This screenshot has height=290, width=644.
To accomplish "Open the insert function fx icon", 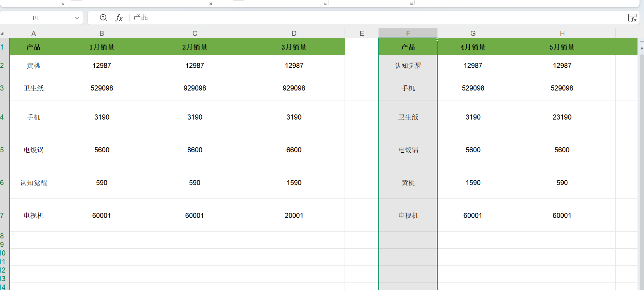I will pos(119,18).
